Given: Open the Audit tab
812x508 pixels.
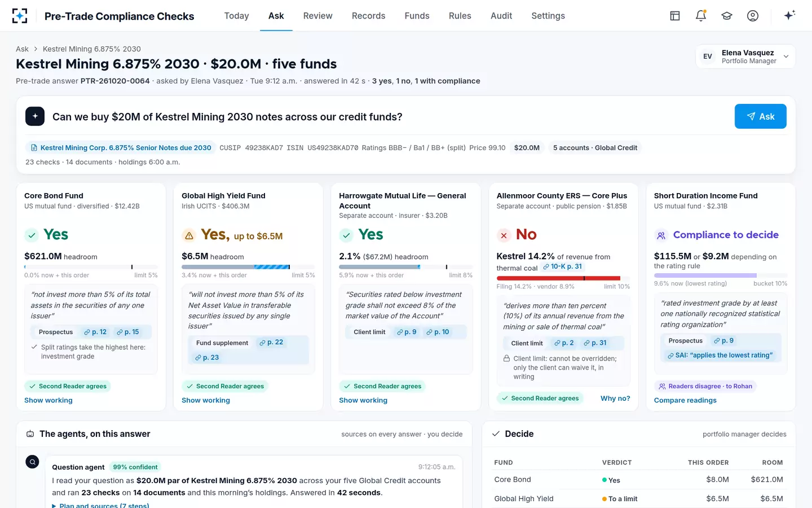Looking at the screenshot, I should [x=501, y=16].
